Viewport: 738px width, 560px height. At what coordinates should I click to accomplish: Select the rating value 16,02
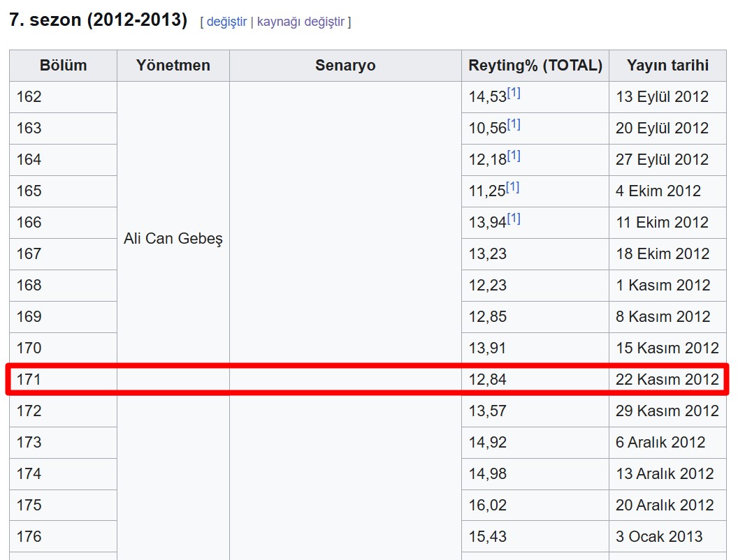click(488, 506)
